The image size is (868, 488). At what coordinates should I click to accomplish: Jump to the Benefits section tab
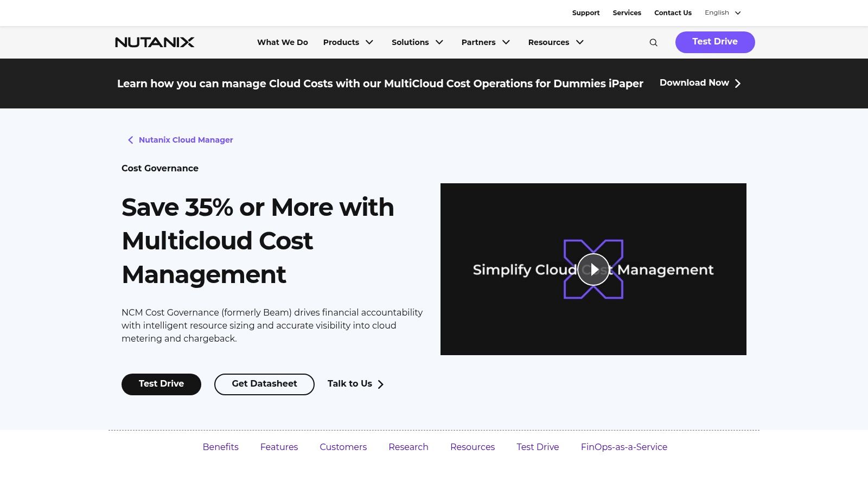click(221, 447)
